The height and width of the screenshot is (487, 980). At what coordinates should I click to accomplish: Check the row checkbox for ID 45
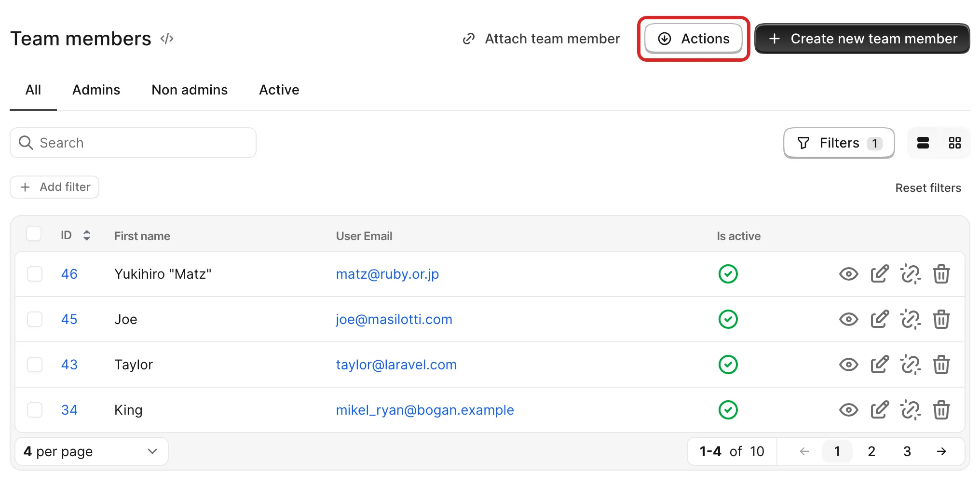point(35,319)
